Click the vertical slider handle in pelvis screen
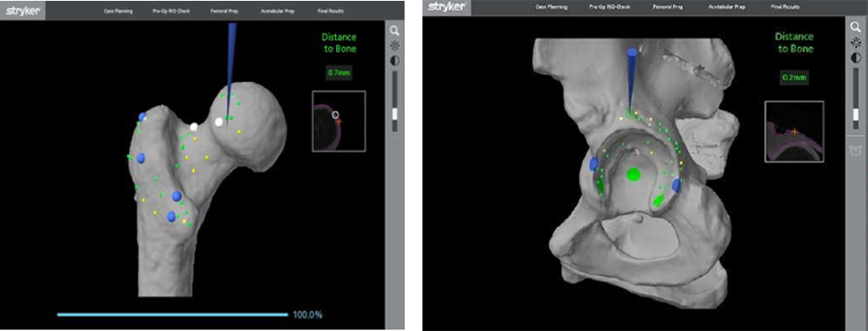 tap(856, 115)
